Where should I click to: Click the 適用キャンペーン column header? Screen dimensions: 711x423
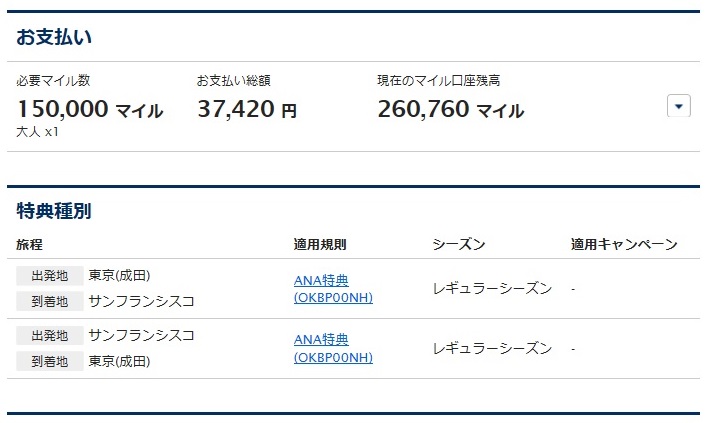click(x=623, y=244)
